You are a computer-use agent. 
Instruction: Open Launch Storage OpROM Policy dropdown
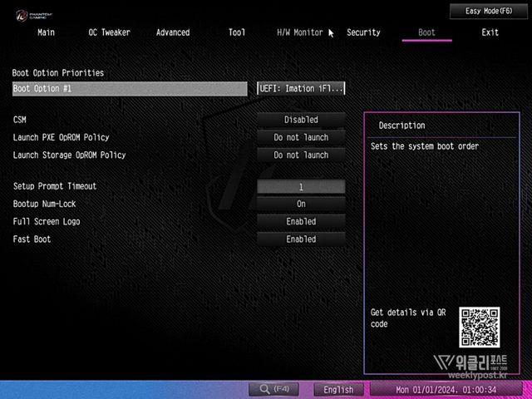pyautogui.click(x=300, y=155)
